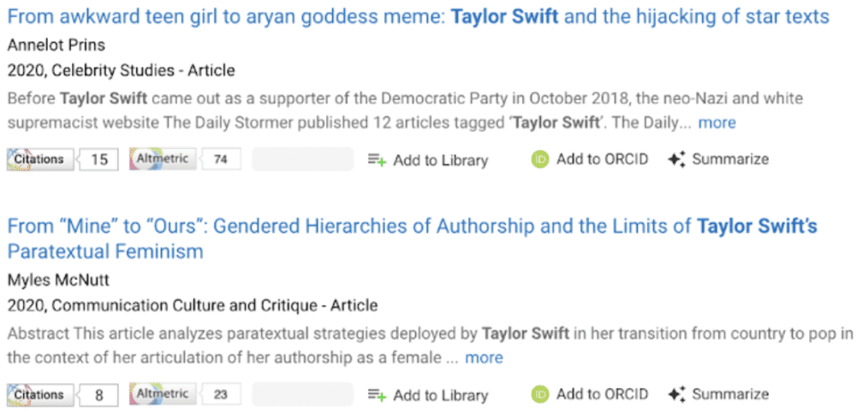This screenshot has height=418, width=868.
Task: Click blank gray placeholder box in second result
Action: [302, 395]
